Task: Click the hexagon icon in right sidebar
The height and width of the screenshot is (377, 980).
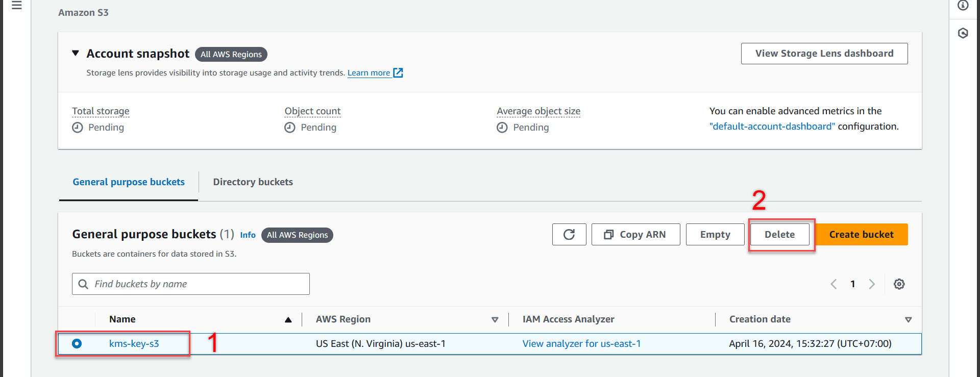Action: tap(963, 33)
